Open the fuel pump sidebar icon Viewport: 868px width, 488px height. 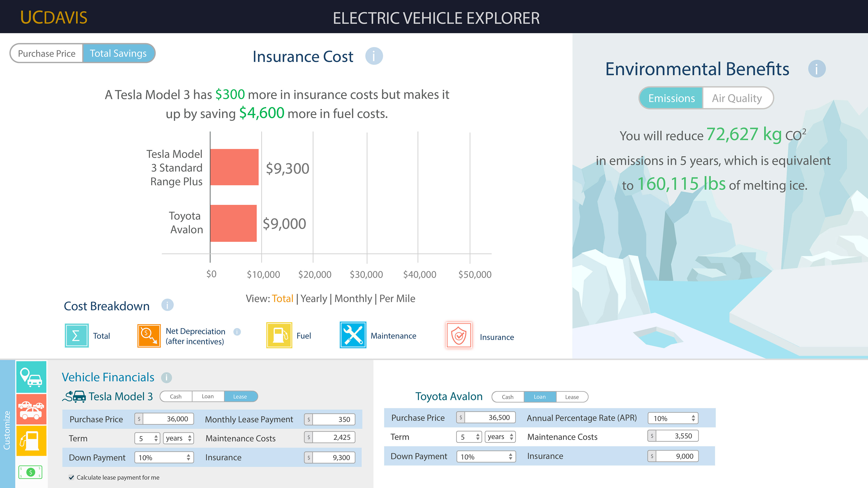tap(31, 441)
